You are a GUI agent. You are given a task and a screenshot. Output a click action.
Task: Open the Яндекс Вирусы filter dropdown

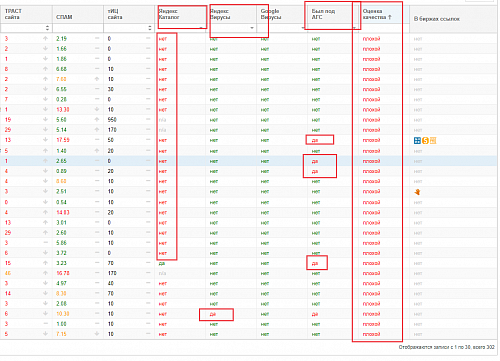252,28
